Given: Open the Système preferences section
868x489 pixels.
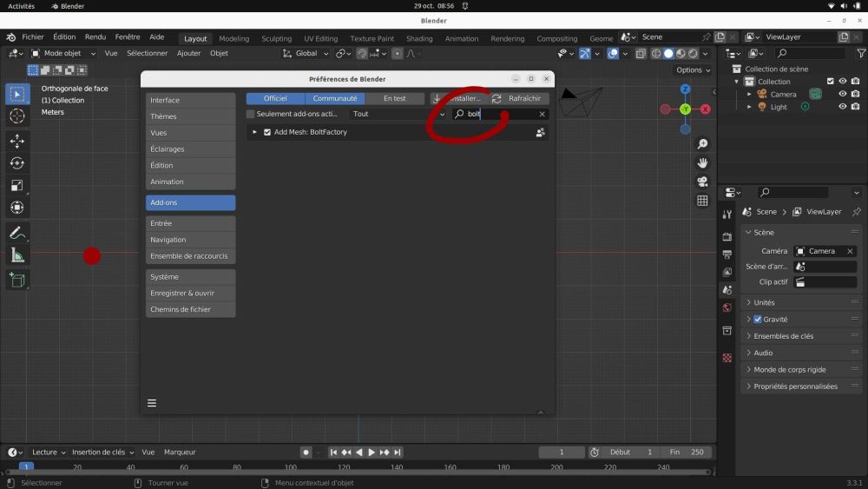Looking at the screenshot, I should [190, 277].
